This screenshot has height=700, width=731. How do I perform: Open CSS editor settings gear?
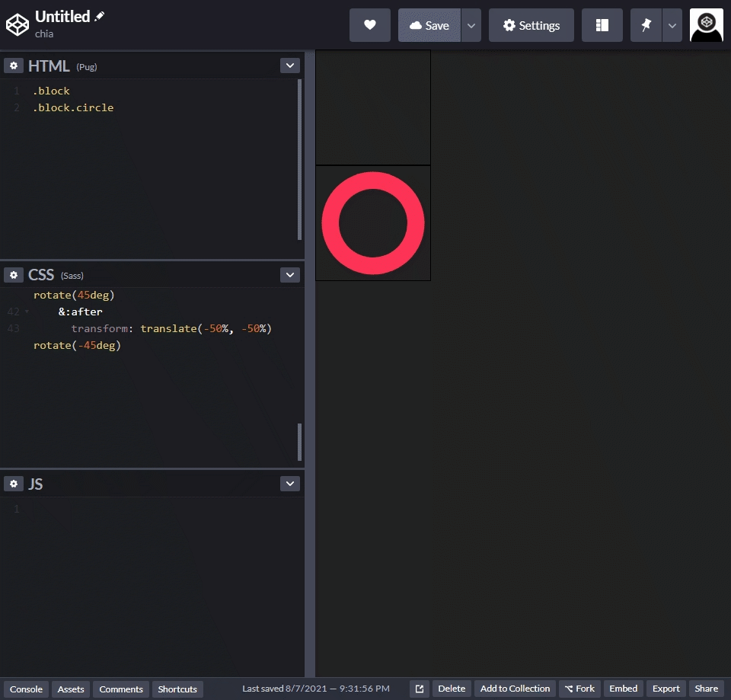14,275
